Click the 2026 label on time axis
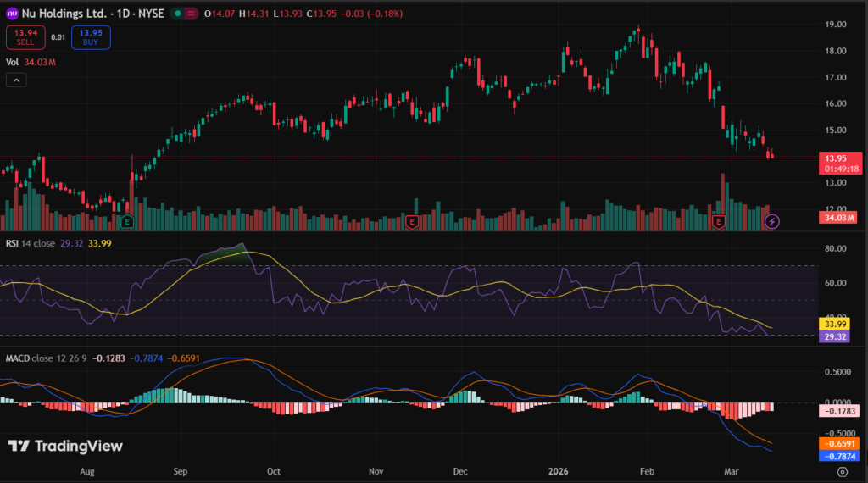This screenshot has width=868, height=483. [x=557, y=470]
